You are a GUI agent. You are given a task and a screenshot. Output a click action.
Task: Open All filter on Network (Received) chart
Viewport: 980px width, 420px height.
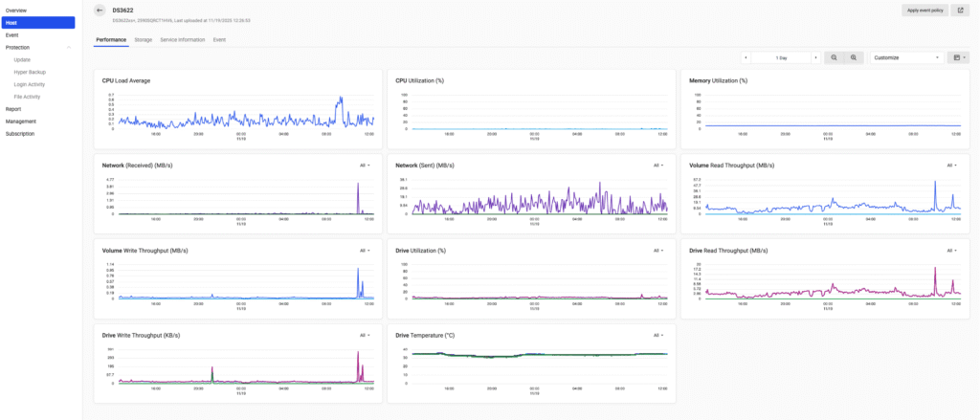pyautogui.click(x=365, y=166)
